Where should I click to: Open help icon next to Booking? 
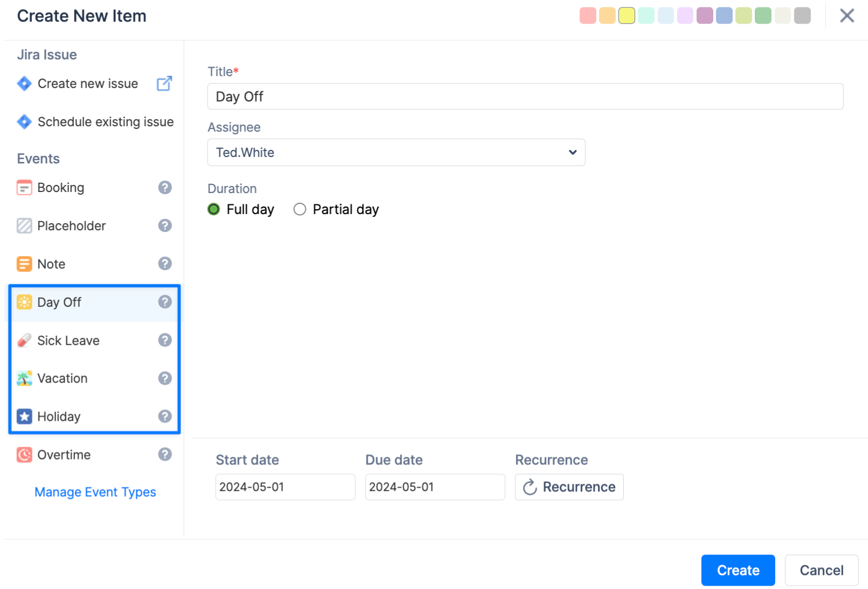pyautogui.click(x=165, y=188)
